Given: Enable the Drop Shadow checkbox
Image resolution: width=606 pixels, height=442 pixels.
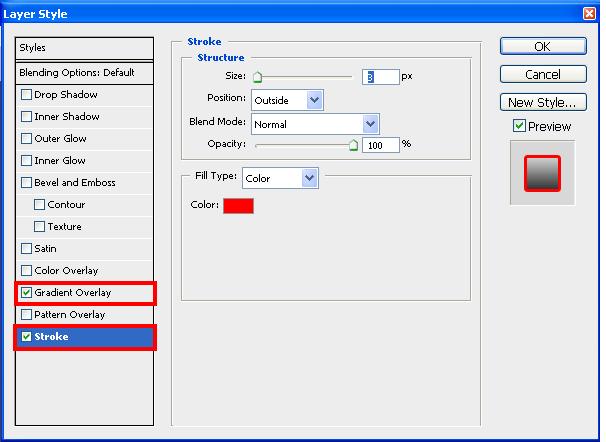Looking at the screenshot, I should pyautogui.click(x=27, y=95).
